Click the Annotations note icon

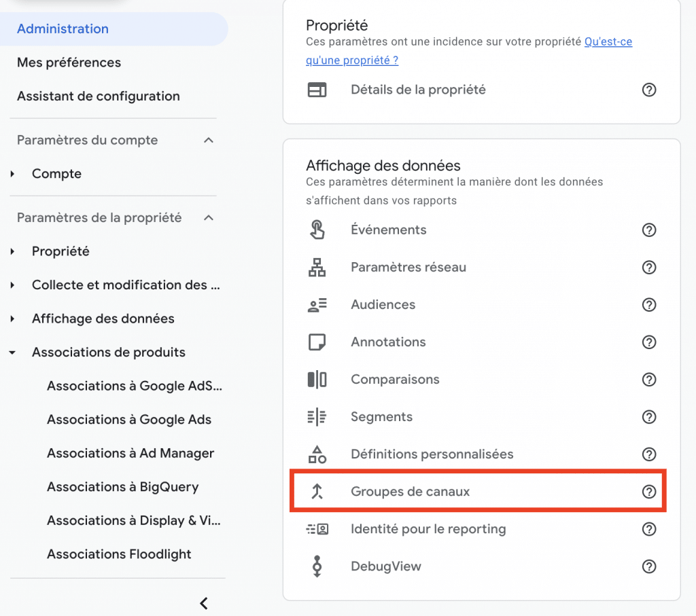tap(317, 342)
